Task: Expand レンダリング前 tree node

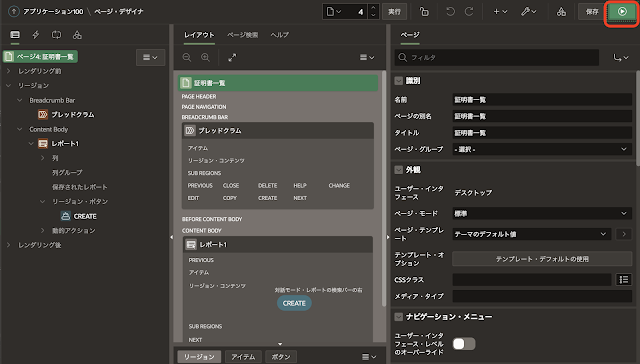Action: point(9,71)
